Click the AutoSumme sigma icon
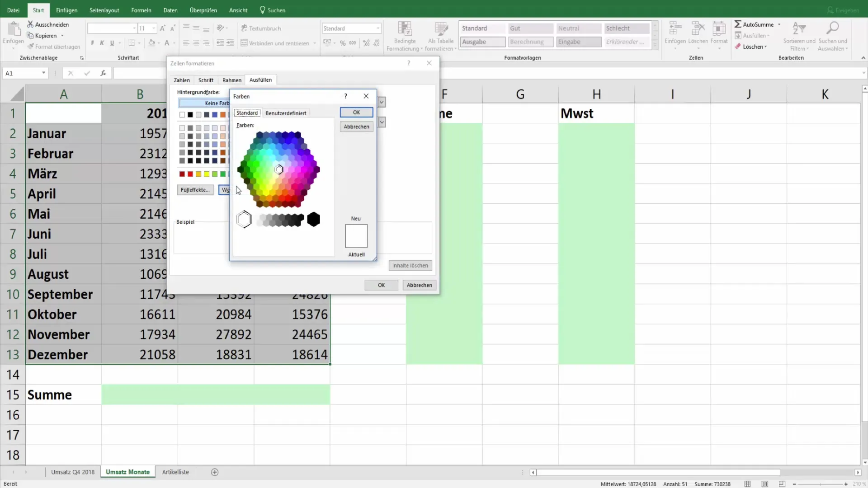868x488 pixels. 738,24
